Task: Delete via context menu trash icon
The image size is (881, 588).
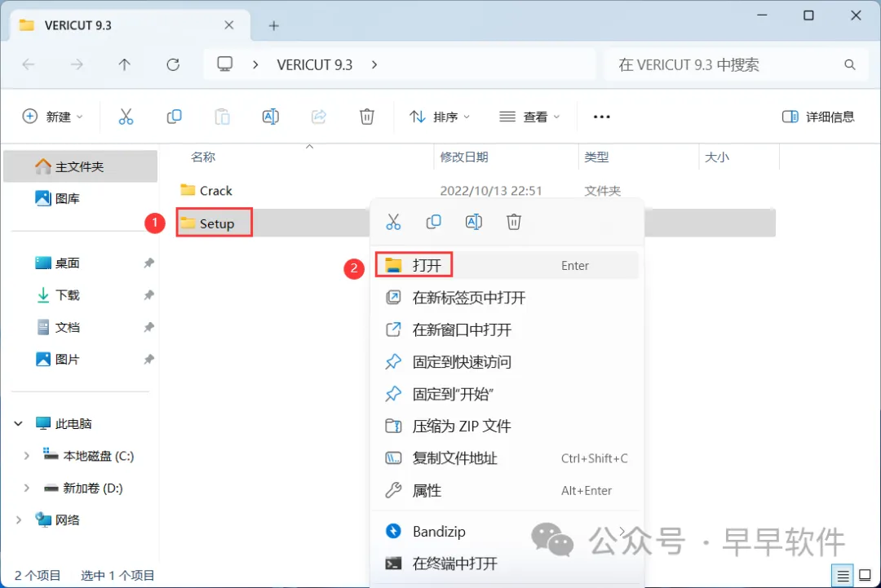Action: [x=514, y=222]
